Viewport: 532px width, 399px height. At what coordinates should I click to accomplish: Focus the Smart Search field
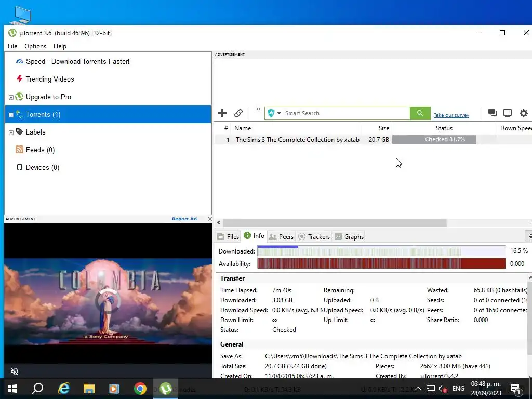pyautogui.click(x=346, y=113)
